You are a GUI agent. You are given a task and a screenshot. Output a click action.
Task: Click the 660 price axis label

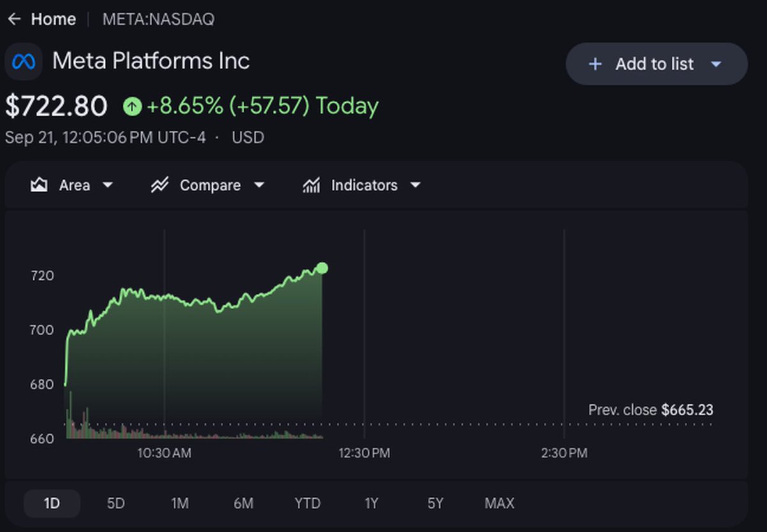[x=42, y=439]
